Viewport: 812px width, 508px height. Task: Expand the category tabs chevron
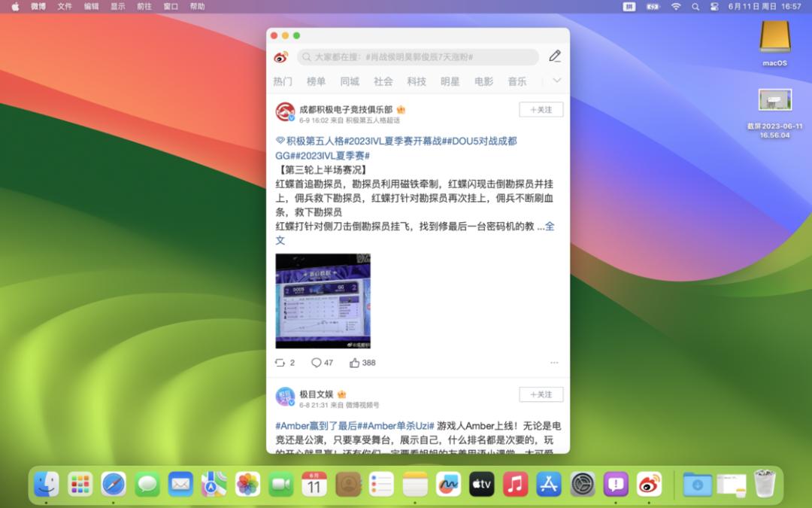[x=557, y=81]
